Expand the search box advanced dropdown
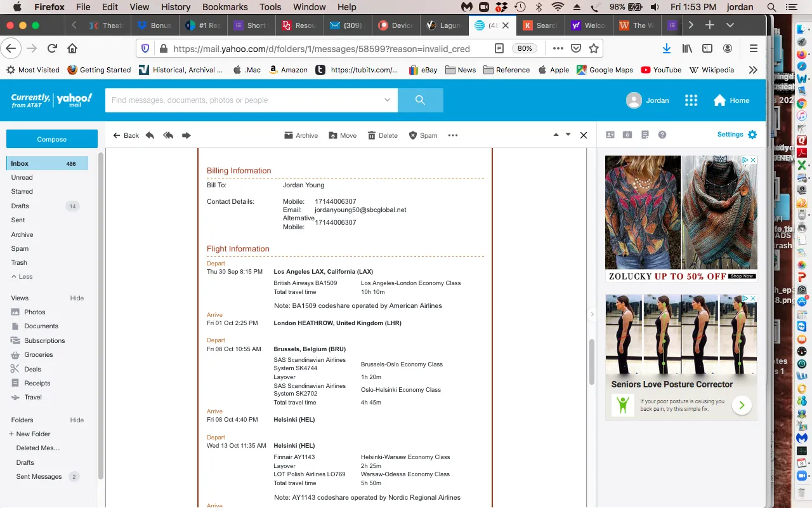The width and height of the screenshot is (812, 508). [387, 100]
